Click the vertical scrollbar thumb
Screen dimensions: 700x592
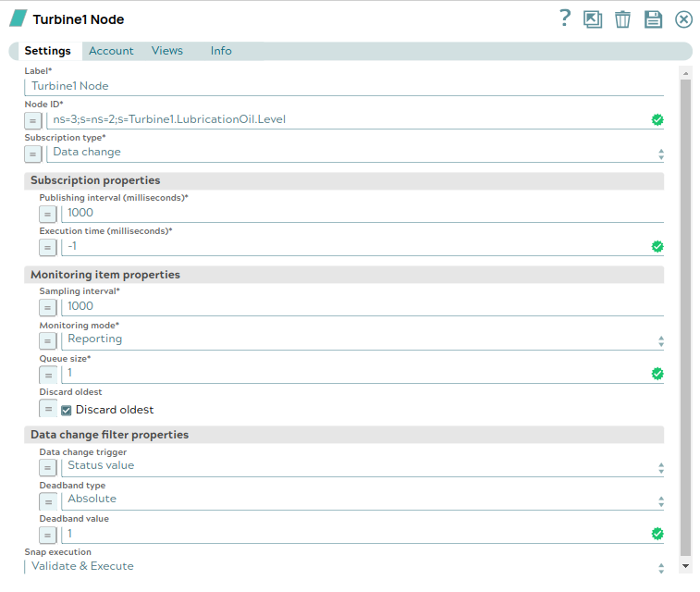685,318
